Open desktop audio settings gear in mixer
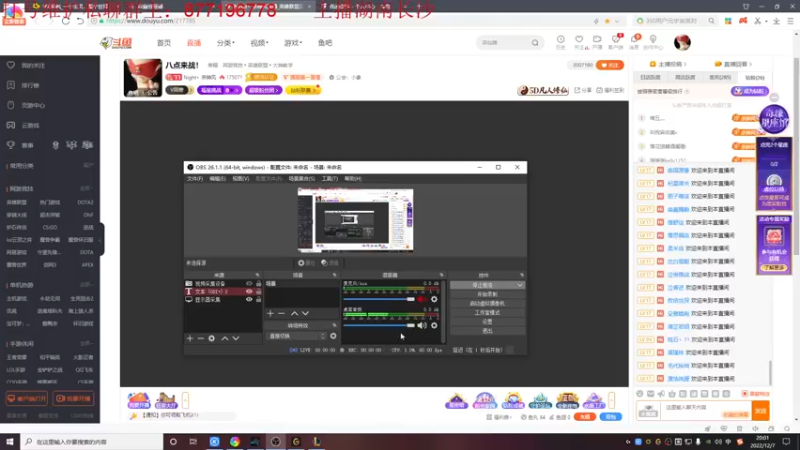 [434, 326]
